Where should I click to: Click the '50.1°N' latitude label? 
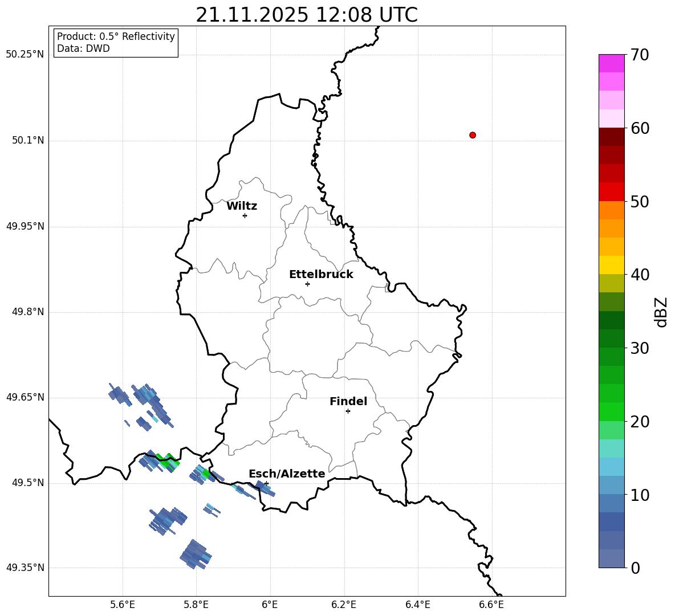tap(28, 140)
